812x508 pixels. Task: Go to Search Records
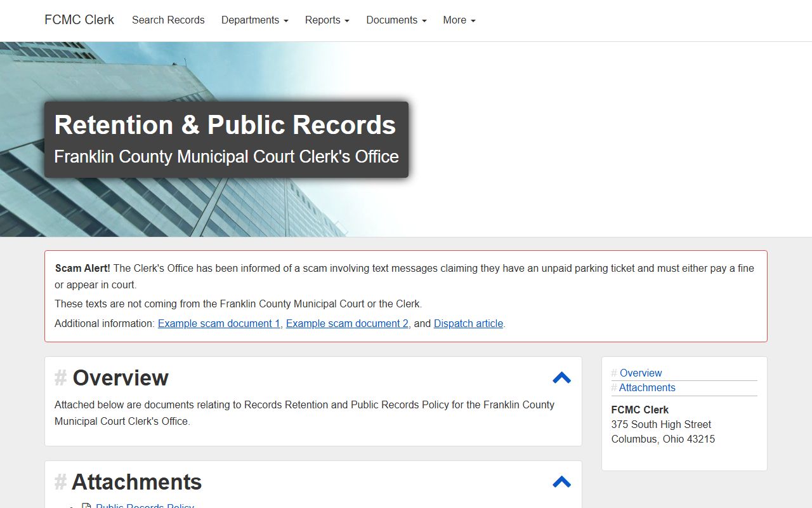(168, 20)
